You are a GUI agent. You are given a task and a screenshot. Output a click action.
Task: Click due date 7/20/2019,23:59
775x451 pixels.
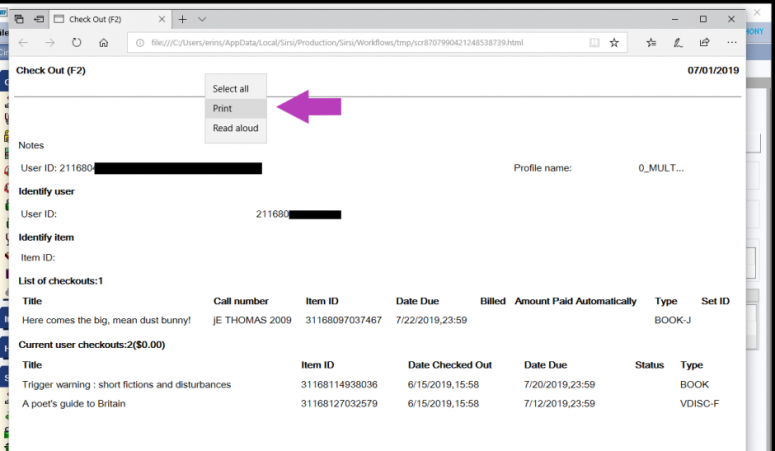pos(560,385)
